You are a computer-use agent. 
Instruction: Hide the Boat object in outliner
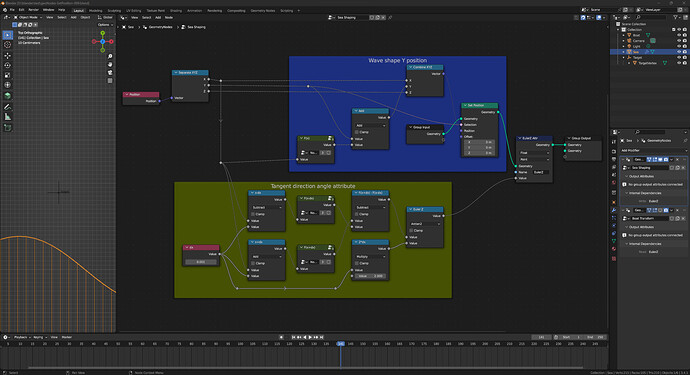pos(679,35)
